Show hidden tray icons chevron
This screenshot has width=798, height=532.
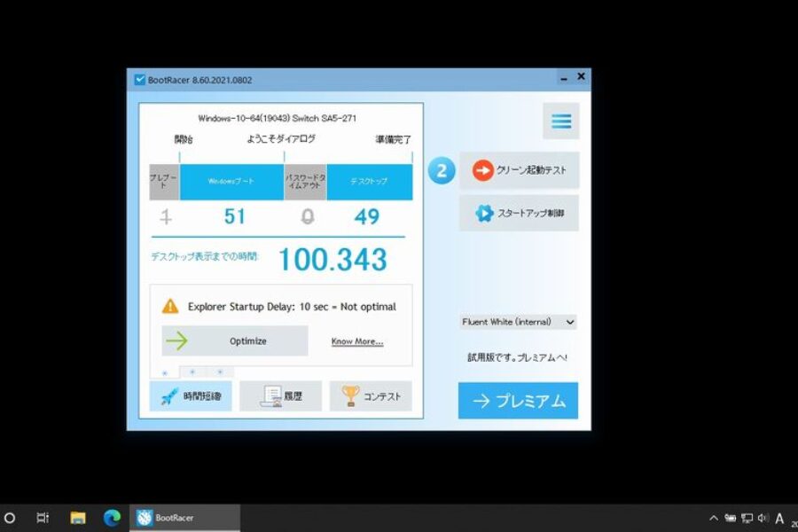(x=714, y=518)
